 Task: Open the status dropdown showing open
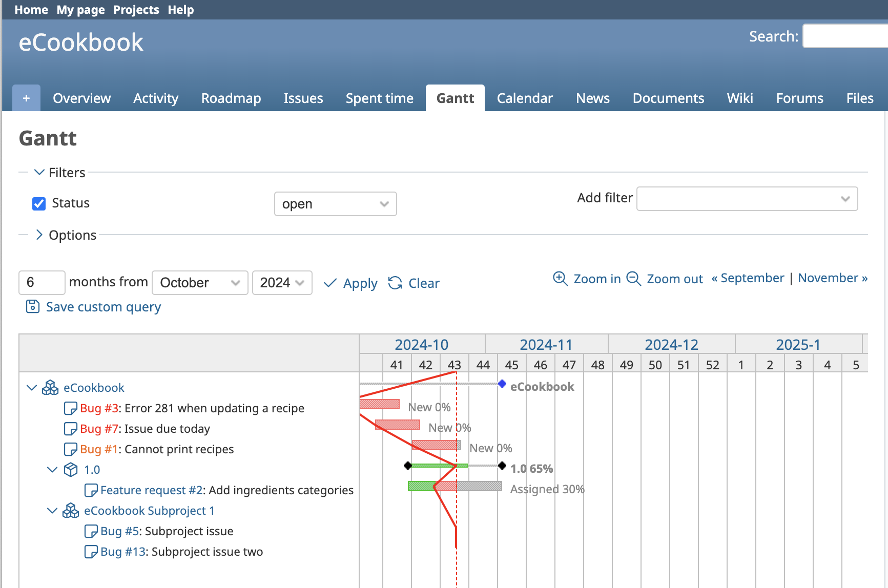click(x=335, y=204)
